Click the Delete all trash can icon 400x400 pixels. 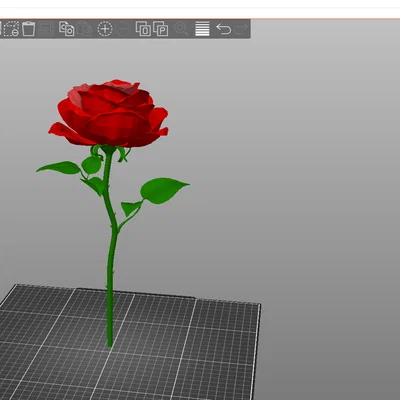point(29,29)
